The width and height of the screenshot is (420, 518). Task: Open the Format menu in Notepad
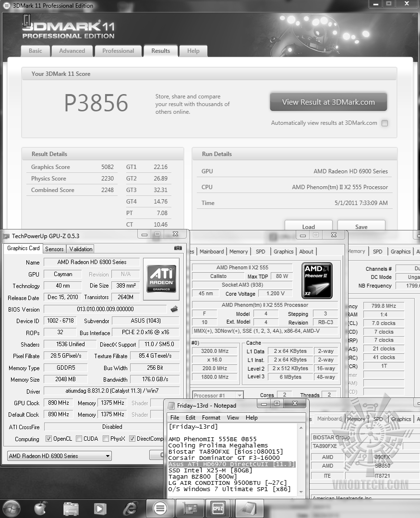[211, 418]
